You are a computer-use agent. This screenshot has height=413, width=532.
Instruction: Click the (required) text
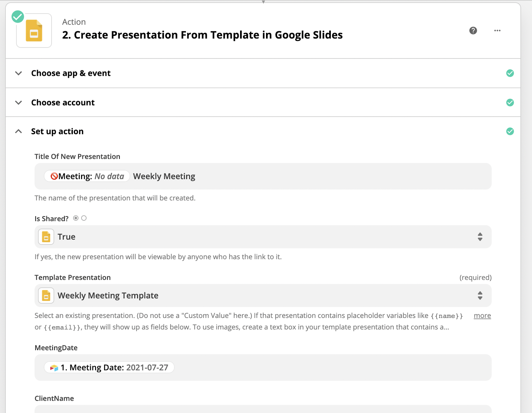[475, 277]
